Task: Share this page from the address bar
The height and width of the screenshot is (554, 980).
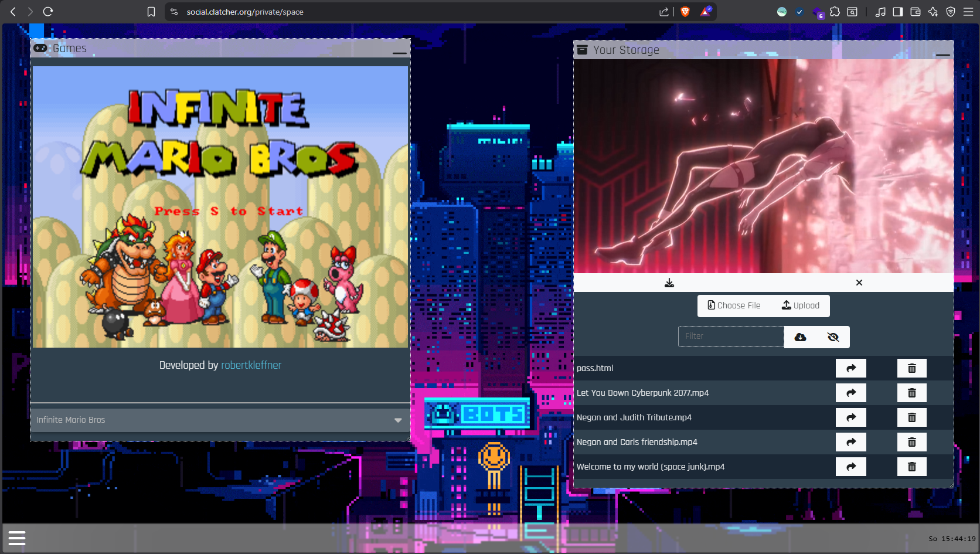Action: pyautogui.click(x=664, y=12)
